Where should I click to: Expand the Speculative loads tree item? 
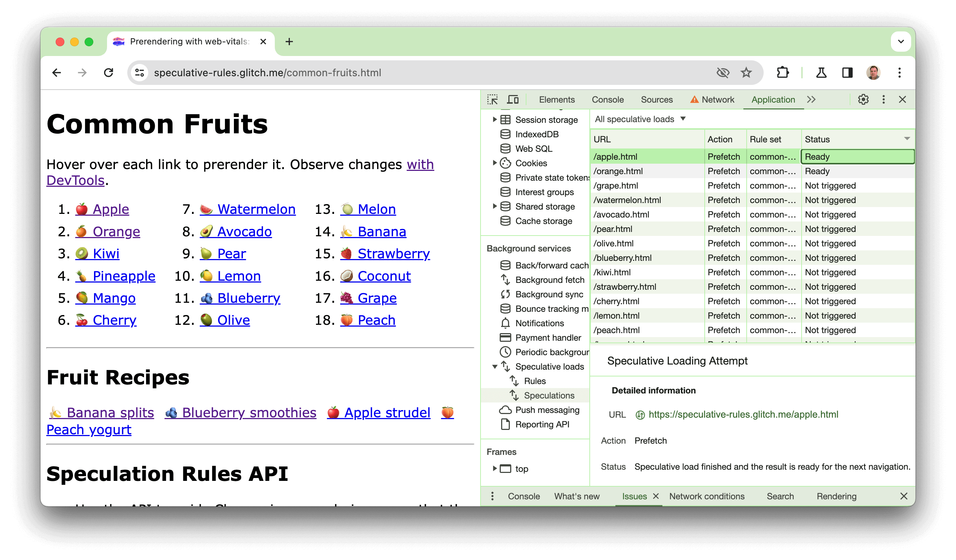[x=494, y=366]
